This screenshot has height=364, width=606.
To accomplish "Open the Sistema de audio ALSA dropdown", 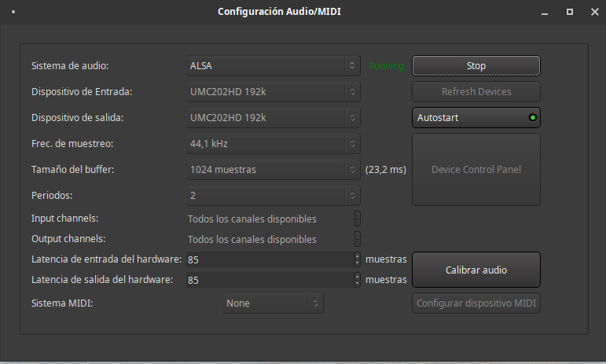I will 273,66.
